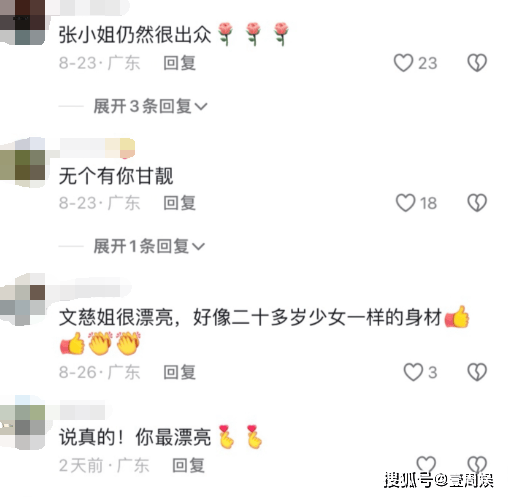508x497 pixels.
Task: Like the comment with 23 likes
Action: pyautogui.click(x=403, y=63)
